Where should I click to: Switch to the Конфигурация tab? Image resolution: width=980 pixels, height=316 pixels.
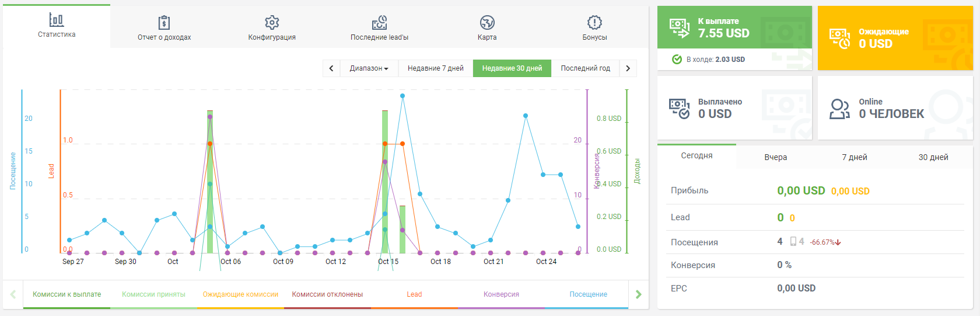272,27
